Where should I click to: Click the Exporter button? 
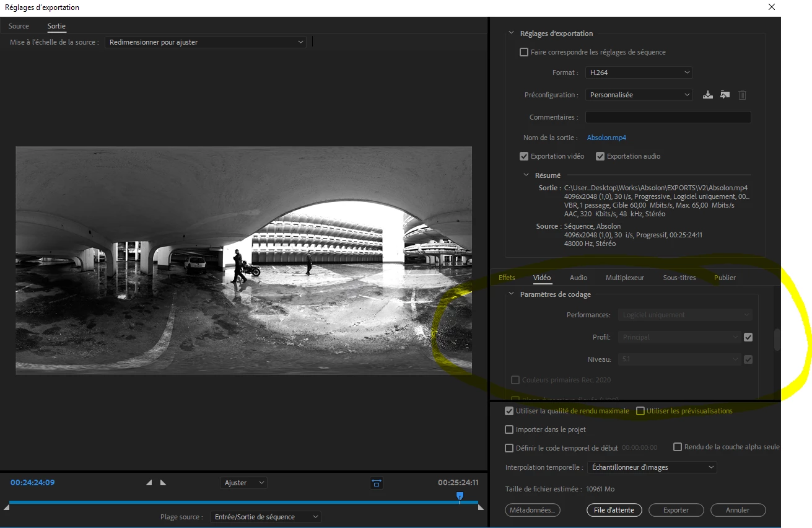676,510
